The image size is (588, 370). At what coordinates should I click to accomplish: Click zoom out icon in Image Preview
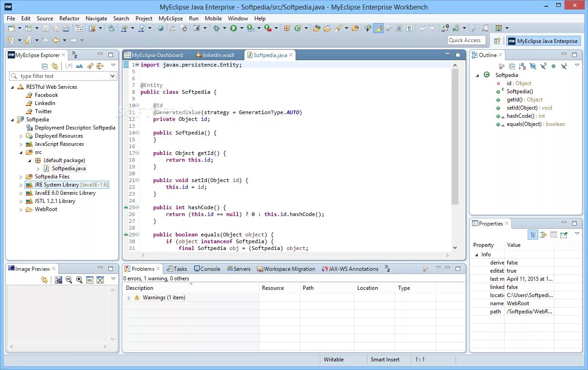point(69,280)
